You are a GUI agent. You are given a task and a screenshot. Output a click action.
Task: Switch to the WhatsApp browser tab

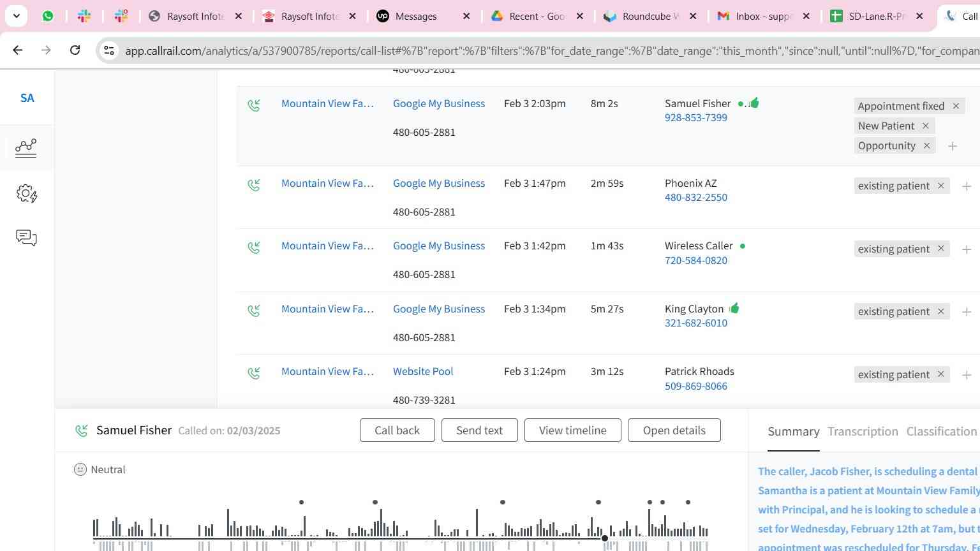click(48, 16)
